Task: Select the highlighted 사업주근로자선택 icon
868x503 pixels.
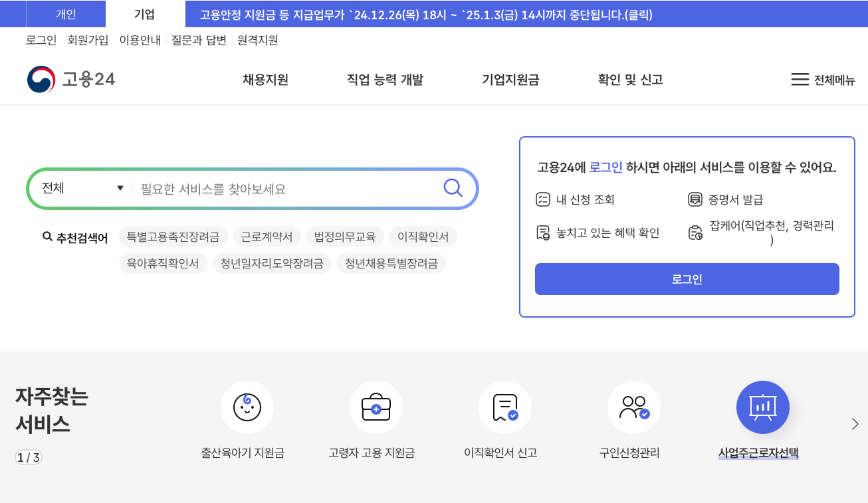Action: pyautogui.click(x=762, y=407)
